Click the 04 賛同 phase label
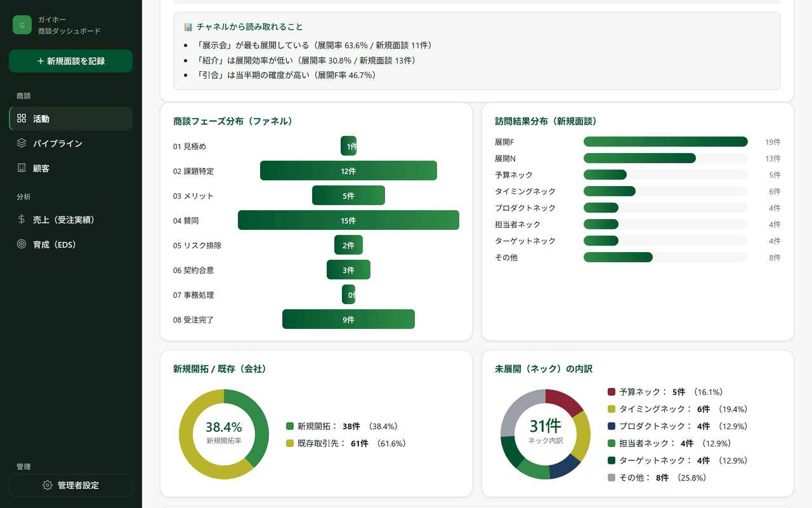Image resolution: width=812 pixels, height=508 pixels. point(186,221)
